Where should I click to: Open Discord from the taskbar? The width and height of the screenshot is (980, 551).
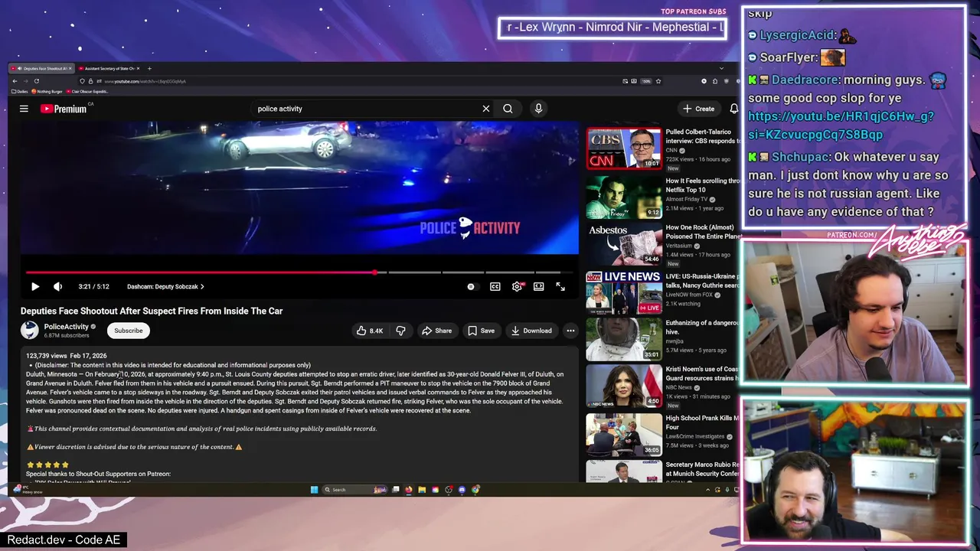pos(462,490)
